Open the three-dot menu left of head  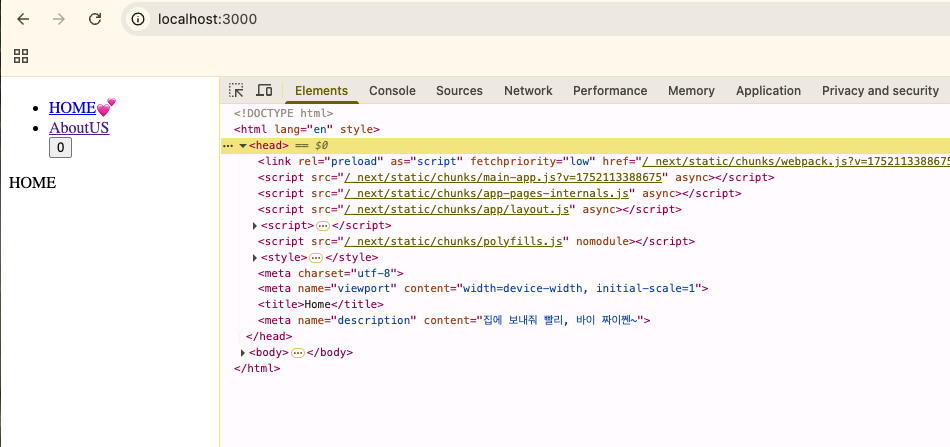pos(228,146)
